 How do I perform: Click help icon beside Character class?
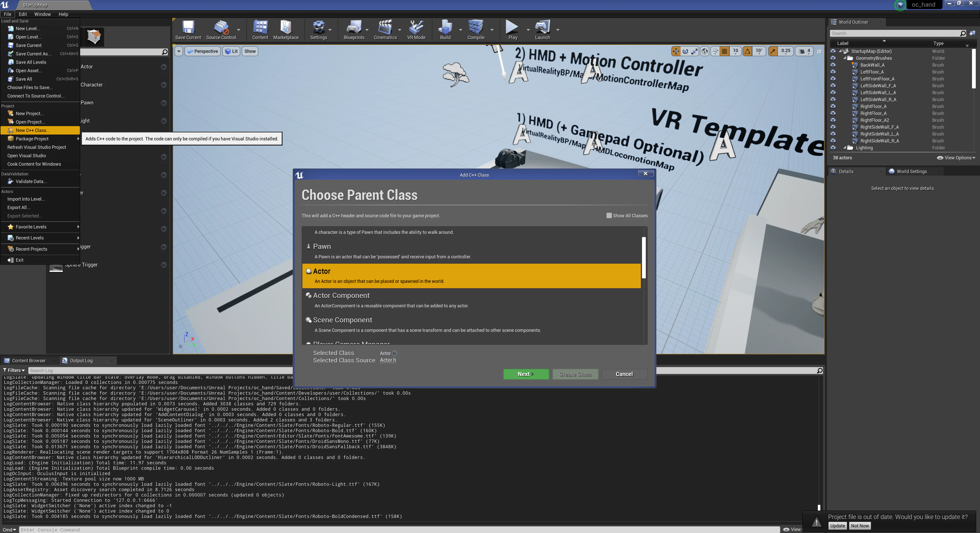click(x=164, y=85)
